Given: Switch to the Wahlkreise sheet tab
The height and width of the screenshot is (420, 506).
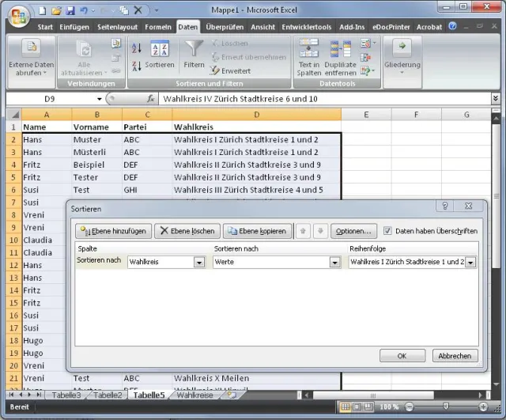Looking at the screenshot, I should coord(194,395).
